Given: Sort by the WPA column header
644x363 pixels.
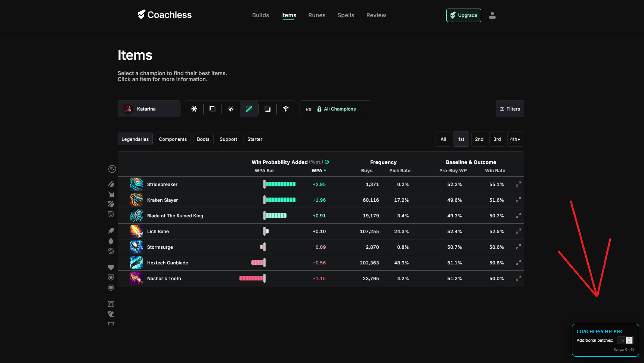Looking at the screenshot, I should (x=319, y=171).
